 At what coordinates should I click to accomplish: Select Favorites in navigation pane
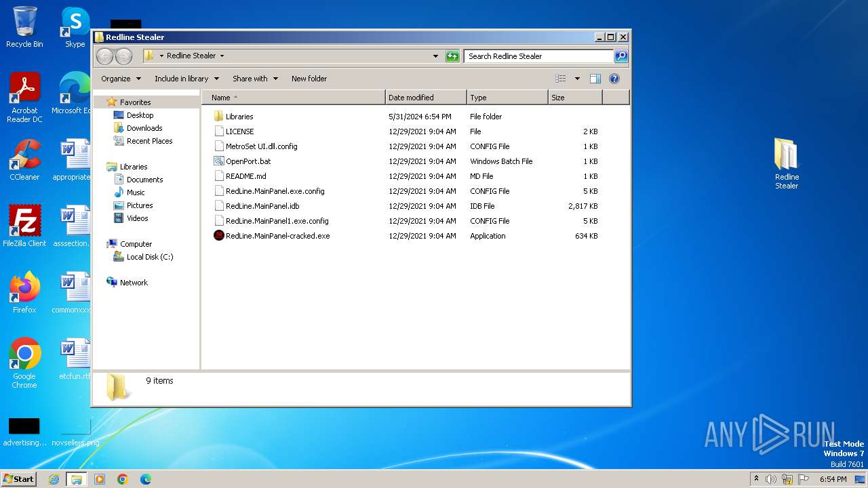coord(135,102)
